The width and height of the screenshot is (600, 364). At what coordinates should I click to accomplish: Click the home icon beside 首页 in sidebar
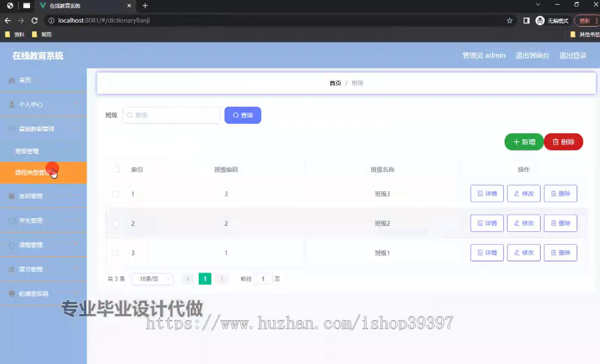click(11, 81)
